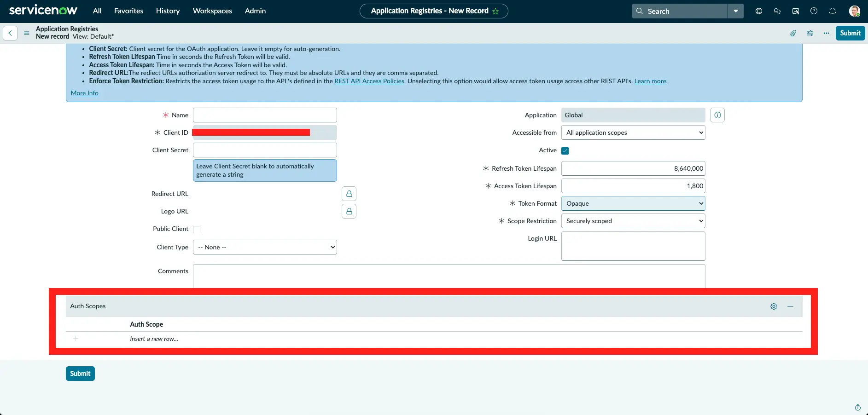Image resolution: width=868 pixels, height=415 pixels.
Task: Show Application info icon next to Global
Action: pos(717,115)
